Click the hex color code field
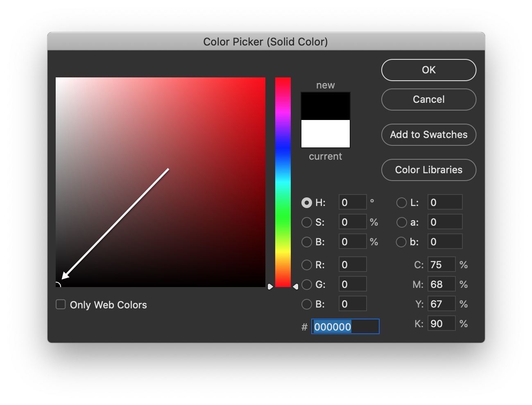Screen dimensions: 532x405 tap(345, 327)
